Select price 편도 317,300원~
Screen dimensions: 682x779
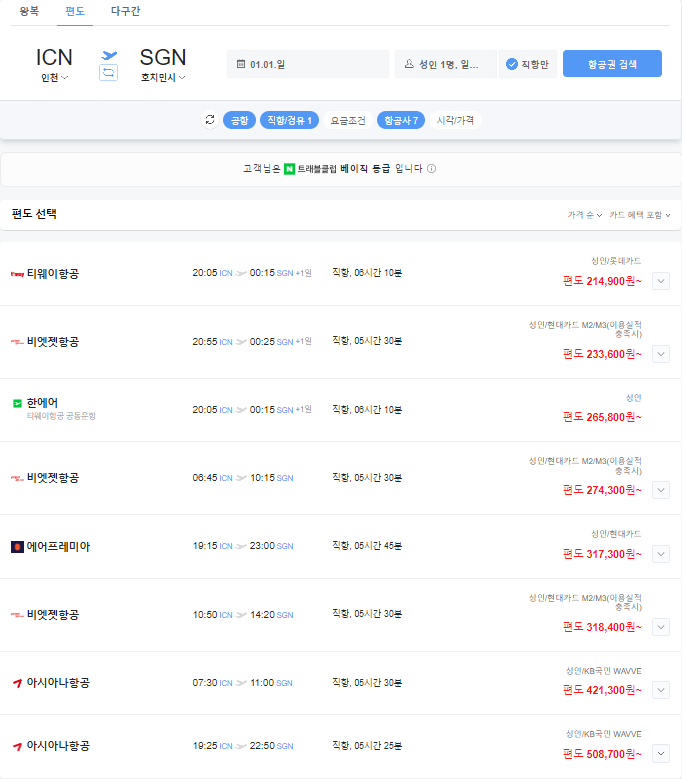pyautogui.click(x=602, y=554)
